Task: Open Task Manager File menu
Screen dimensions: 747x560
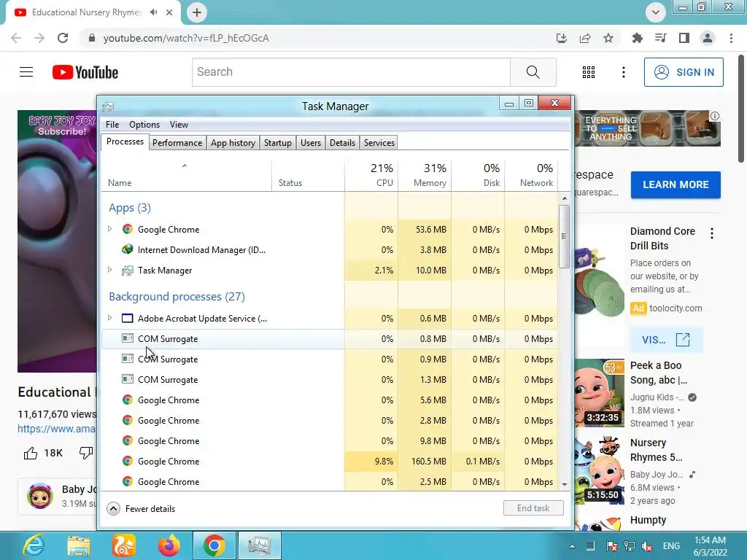Action: point(112,124)
